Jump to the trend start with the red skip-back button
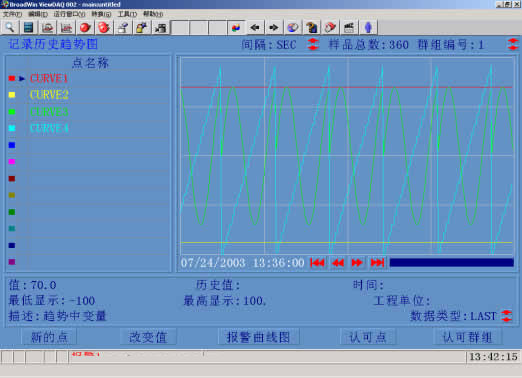 pyautogui.click(x=317, y=263)
